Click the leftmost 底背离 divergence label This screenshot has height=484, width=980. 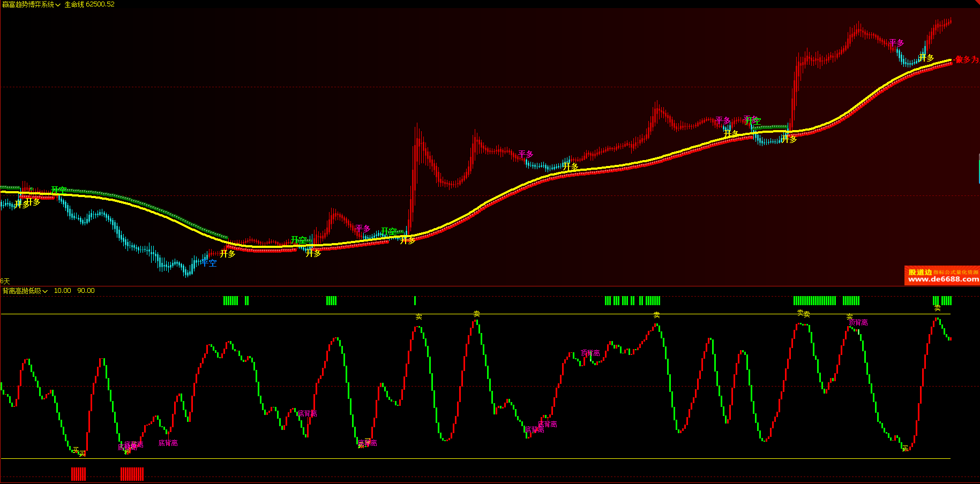(x=128, y=447)
